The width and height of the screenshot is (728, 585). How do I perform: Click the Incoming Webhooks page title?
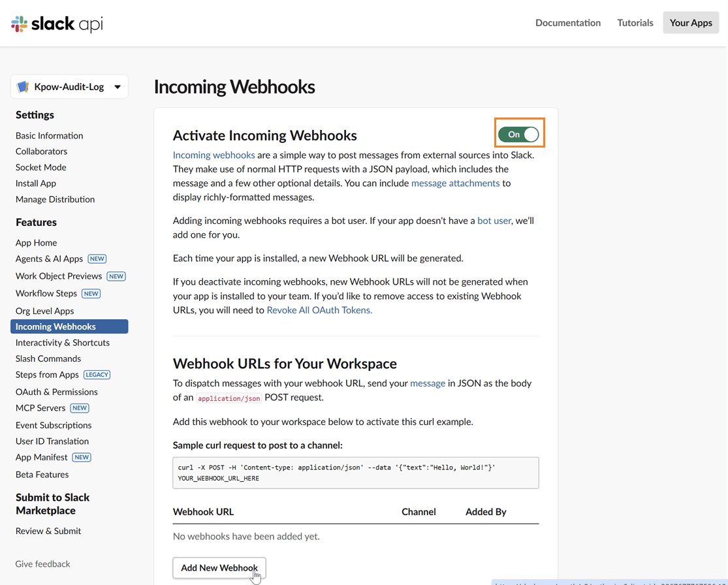[x=234, y=87]
